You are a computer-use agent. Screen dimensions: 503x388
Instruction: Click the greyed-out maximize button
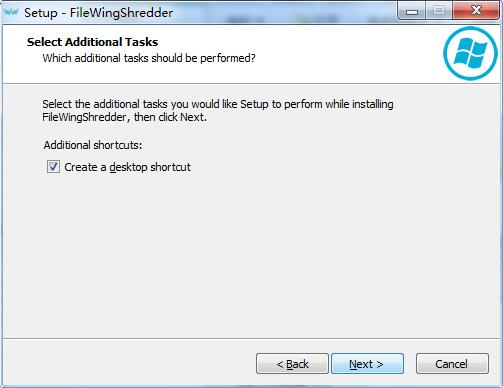tap(439, 11)
